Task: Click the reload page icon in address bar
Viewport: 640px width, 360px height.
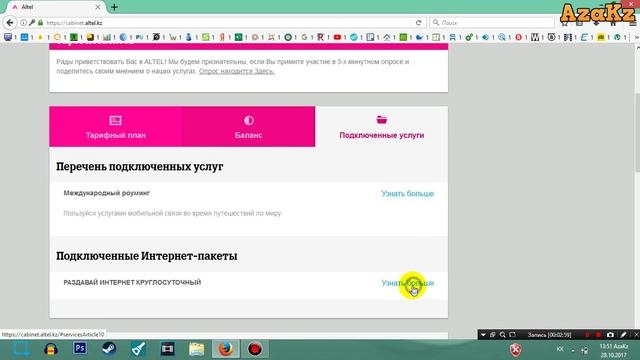Action: click(418, 23)
